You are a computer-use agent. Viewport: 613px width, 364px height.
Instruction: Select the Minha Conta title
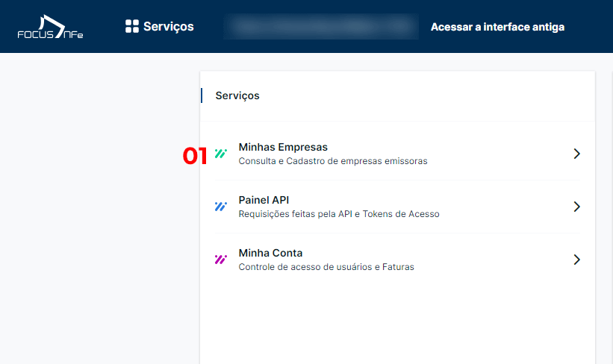[x=270, y=253]
